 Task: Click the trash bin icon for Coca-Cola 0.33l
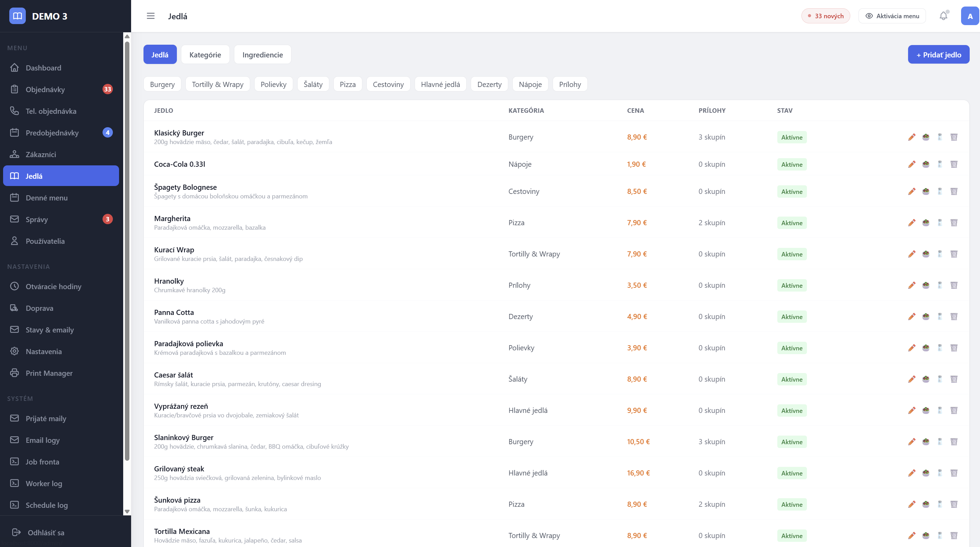click(954, 164)
